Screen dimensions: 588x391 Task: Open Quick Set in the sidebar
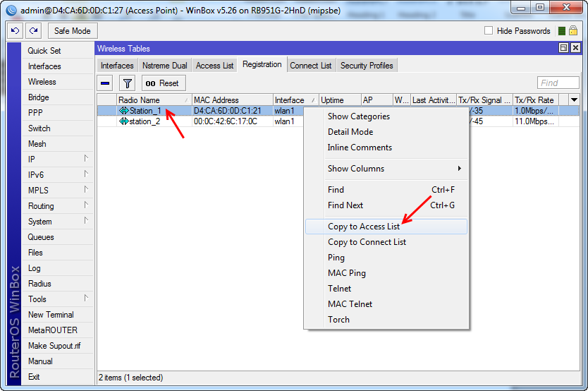58,51
